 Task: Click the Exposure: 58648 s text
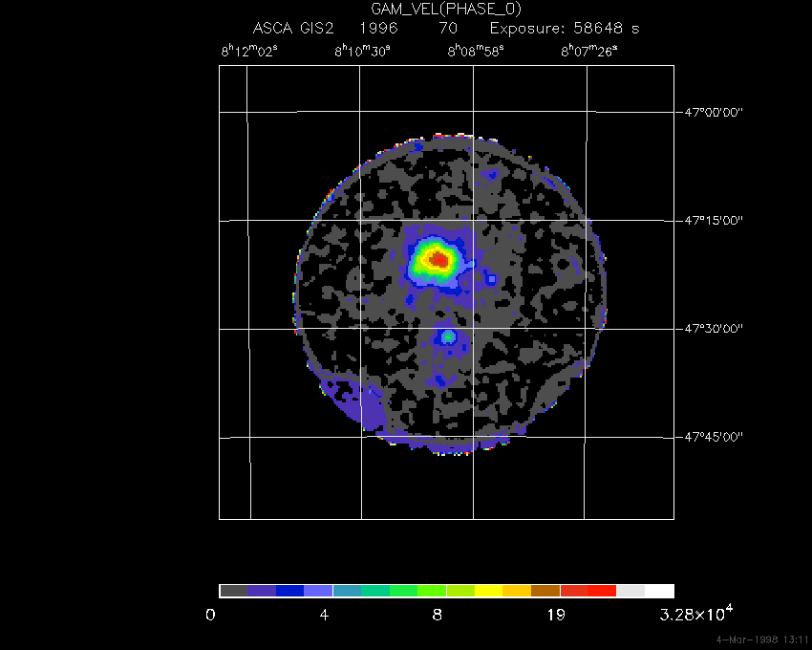(565, 28)
